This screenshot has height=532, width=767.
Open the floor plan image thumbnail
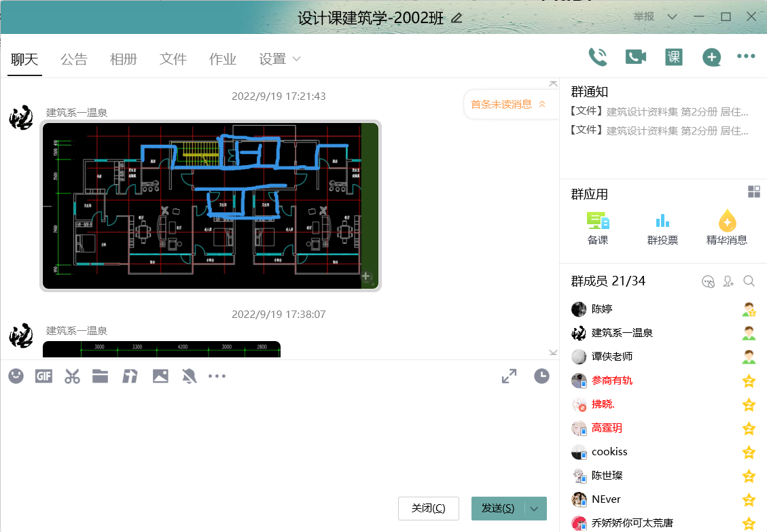coord(210,206)
